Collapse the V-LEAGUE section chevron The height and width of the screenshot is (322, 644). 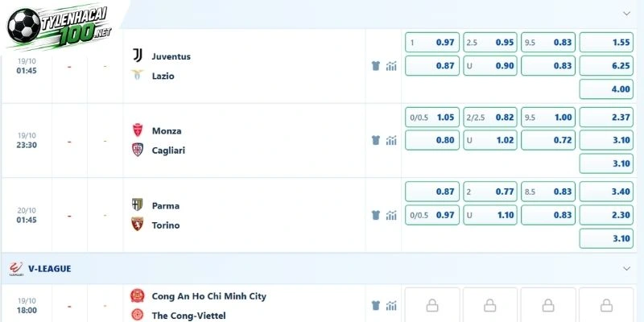click(x=626, y=269)
